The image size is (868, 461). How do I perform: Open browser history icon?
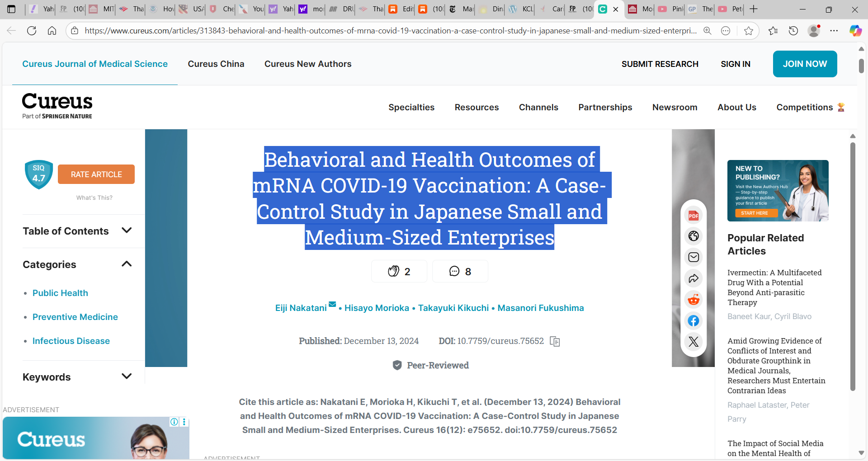(793, 31)
